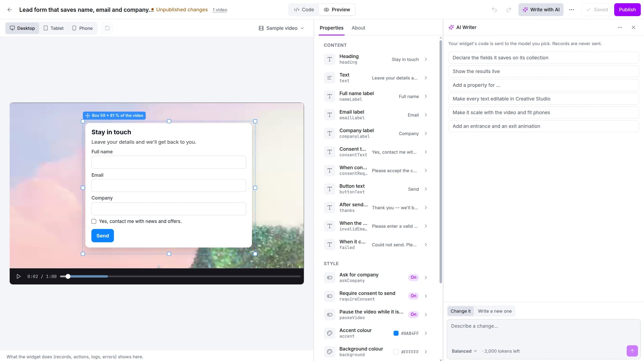Image resolution: width=644 pixels, height=361 pixels.
Task: Switch to the About tab
Action: pyautogui.click(x=358, y=28)
